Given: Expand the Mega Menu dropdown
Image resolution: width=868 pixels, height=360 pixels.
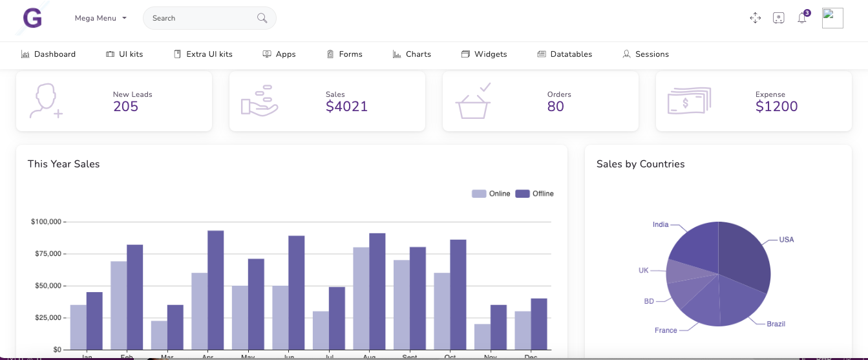Looking at the screenshot, I should [x=101, y=18].
